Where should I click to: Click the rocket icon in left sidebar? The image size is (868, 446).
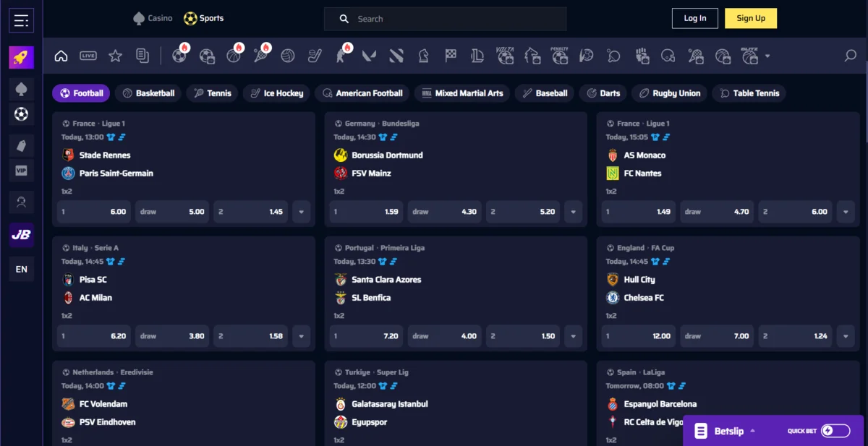coord(22,57)
